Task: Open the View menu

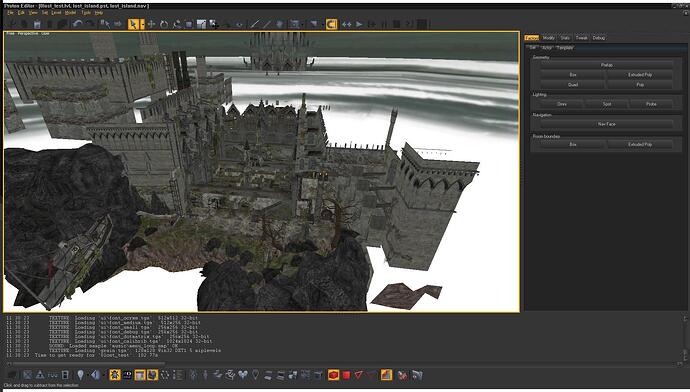Action: (33, 13)
